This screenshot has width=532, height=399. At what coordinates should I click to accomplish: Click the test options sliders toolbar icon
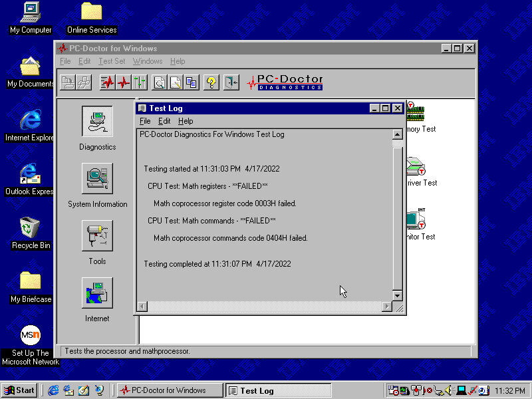(x=140, y=82)
